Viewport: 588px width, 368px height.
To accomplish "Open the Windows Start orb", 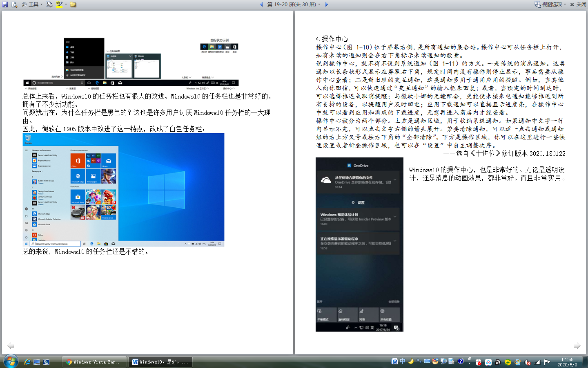I will coord(11,361).
